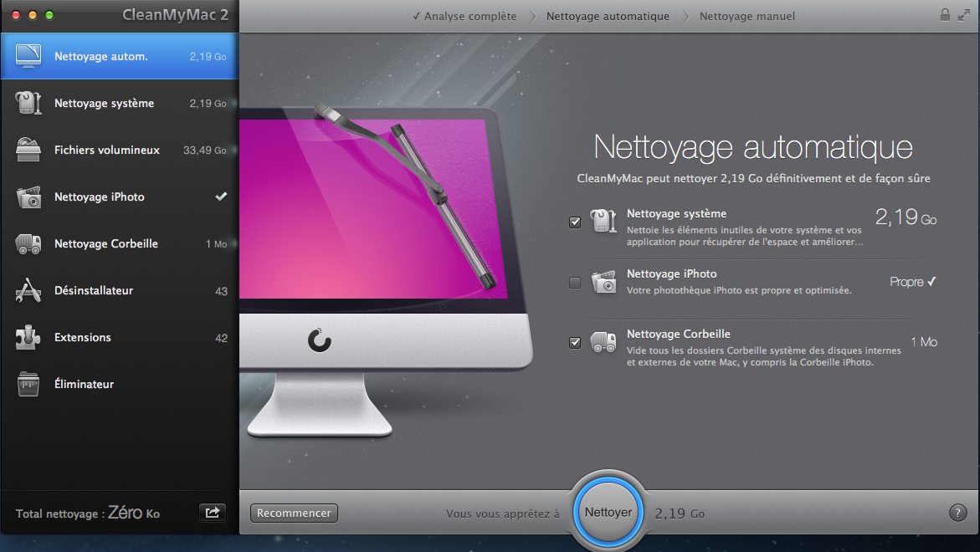This screenshot has height=552, width=980.
Task: Click the Propre ✓ status label
Action: click(913, 282)
